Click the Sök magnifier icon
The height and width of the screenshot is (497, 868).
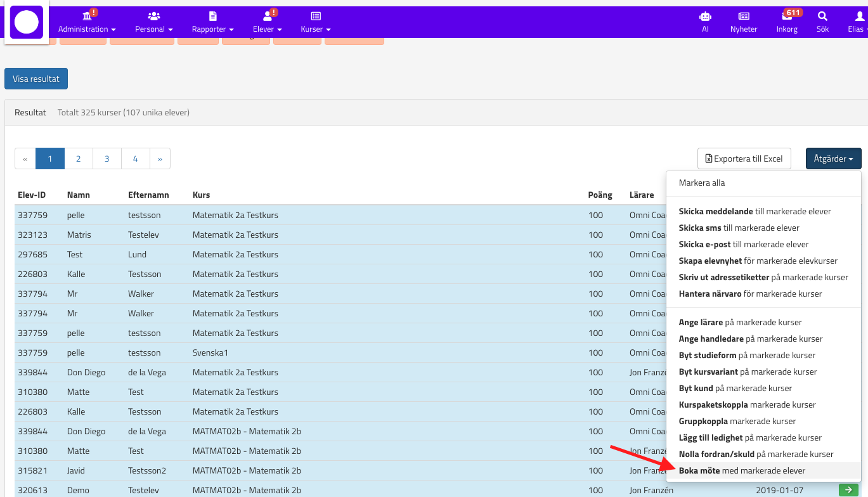click(x=822, y=17)
